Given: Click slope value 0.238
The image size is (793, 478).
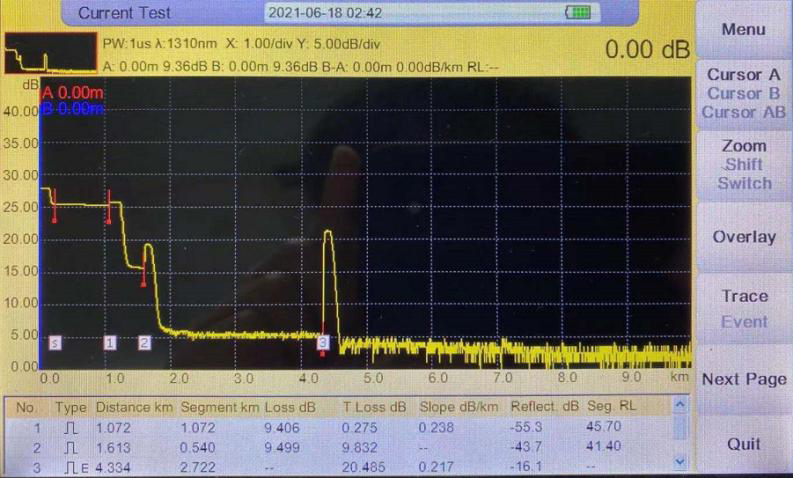Looking at the screenshot, I should [x=436, y=428].
